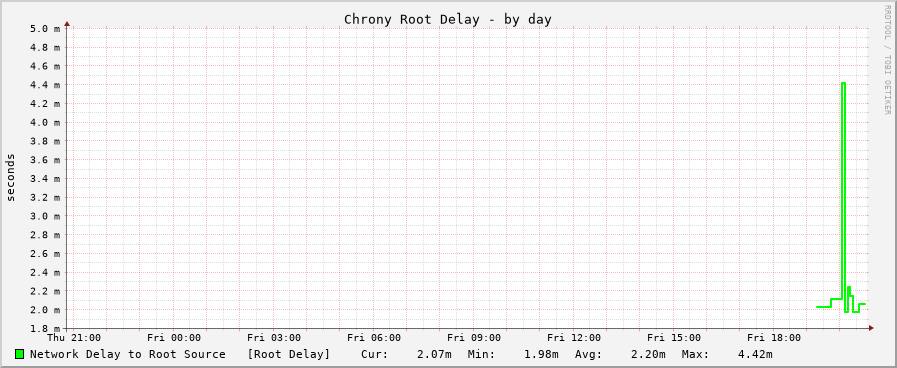Click the green legend color swatch
897x368 pixels.
click(19, 354)
